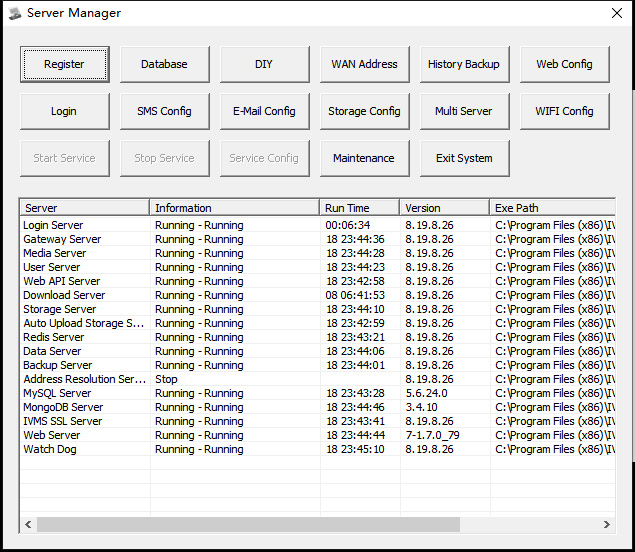
Task: Open the Database settings
Action: click(x=165, y=64)
